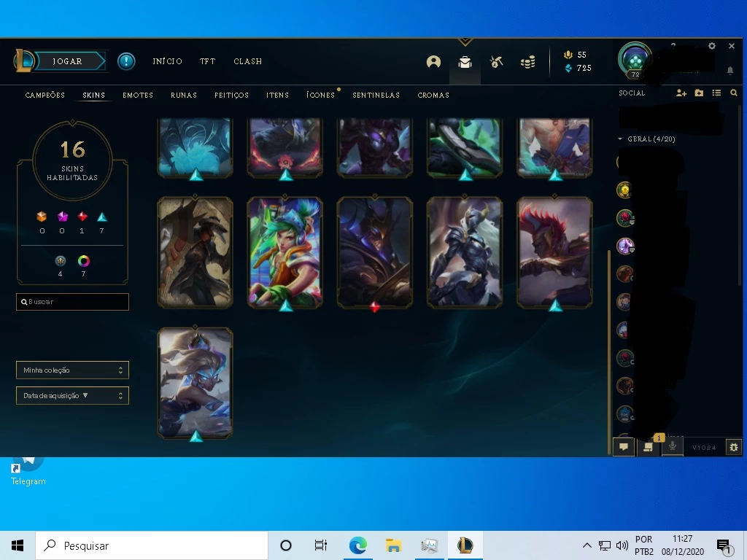The width and height of the screenshot is (747, 560).
Task: Select the red-haired warrior skin card
Action: point(554,252)
